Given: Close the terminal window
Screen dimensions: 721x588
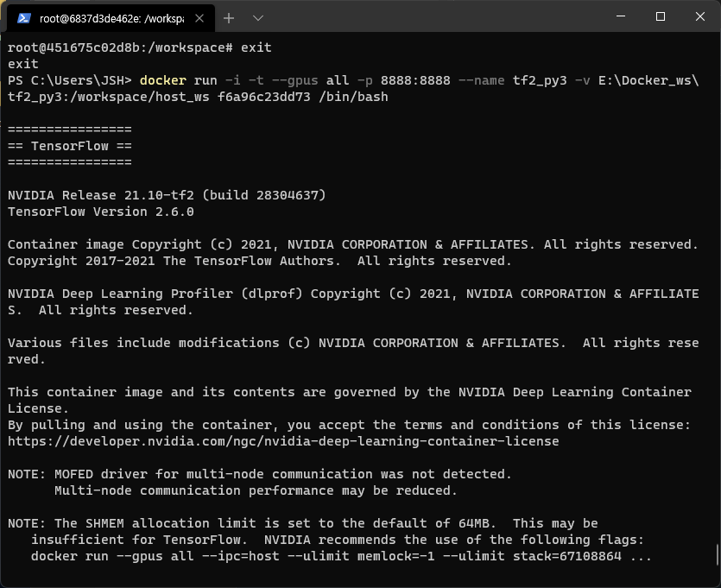Looking at the screenshot, I should [700, 16].
